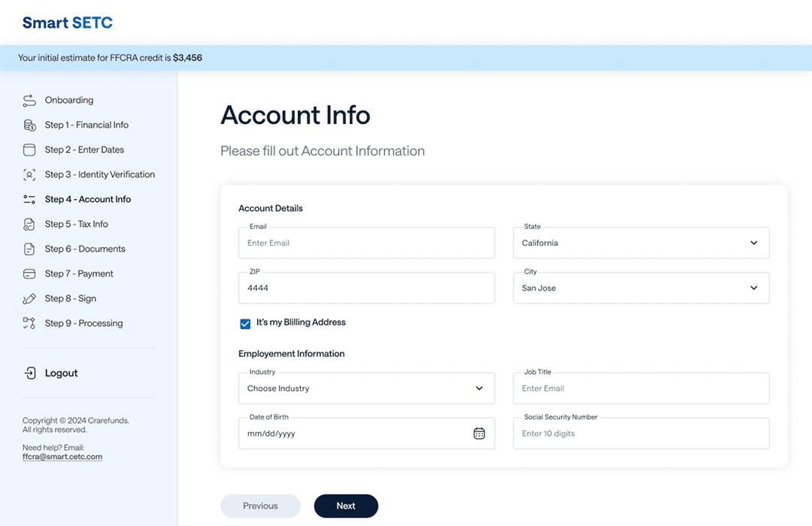The image size is (812, 526).
Task: Open Step 2 Enter Dates via its icon
Action: [29, 149]
